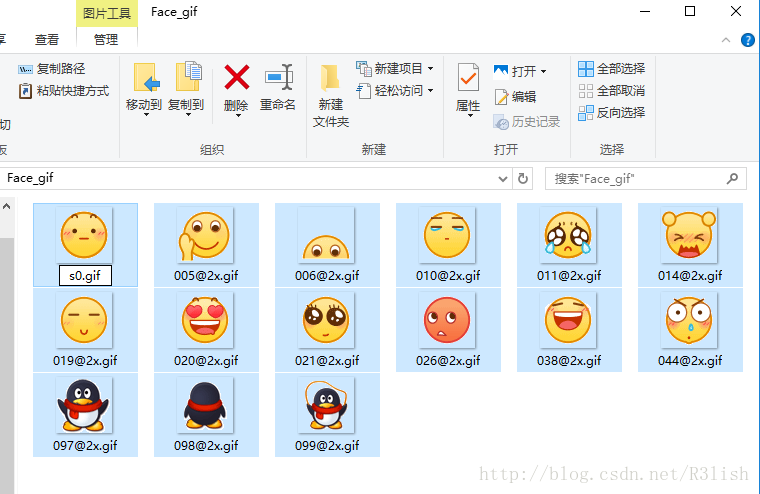Open the blue Help question mark icon
The width and height of the screenshot is (760, 494).
(747, 40)
